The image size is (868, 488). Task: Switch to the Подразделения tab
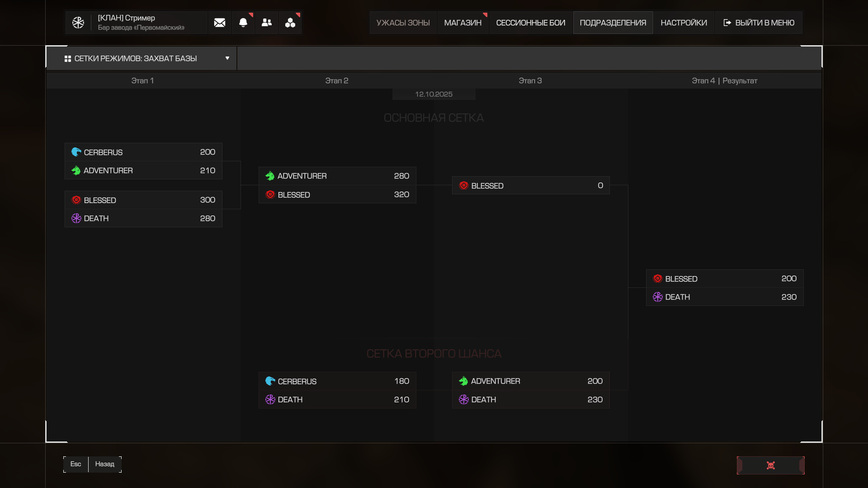coord(613,23)
